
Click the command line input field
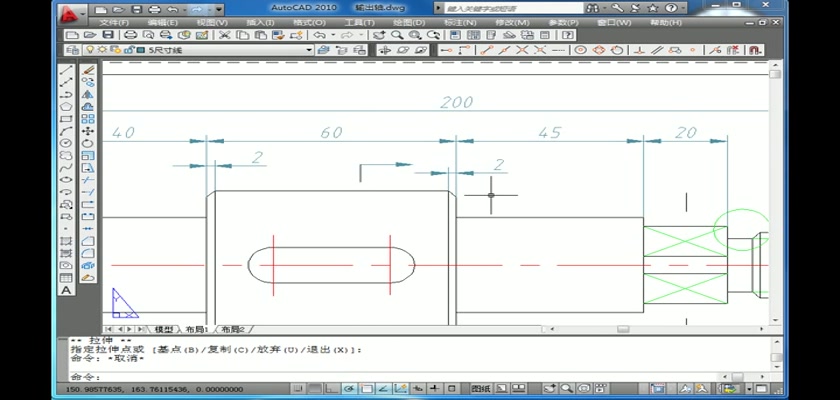coord(396,376)
